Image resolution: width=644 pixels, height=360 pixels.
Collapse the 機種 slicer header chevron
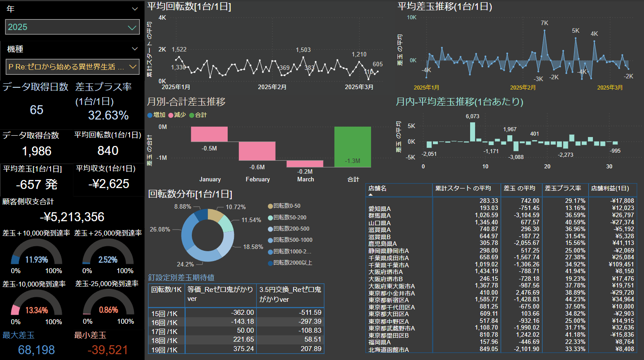coord(135,49)
